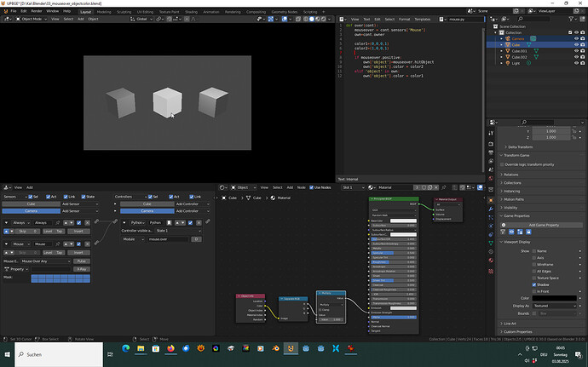Open File Explorer from the taskbar
Viewport: 588px width, 367px height.
pyautogui.click(x=141, y=348)
